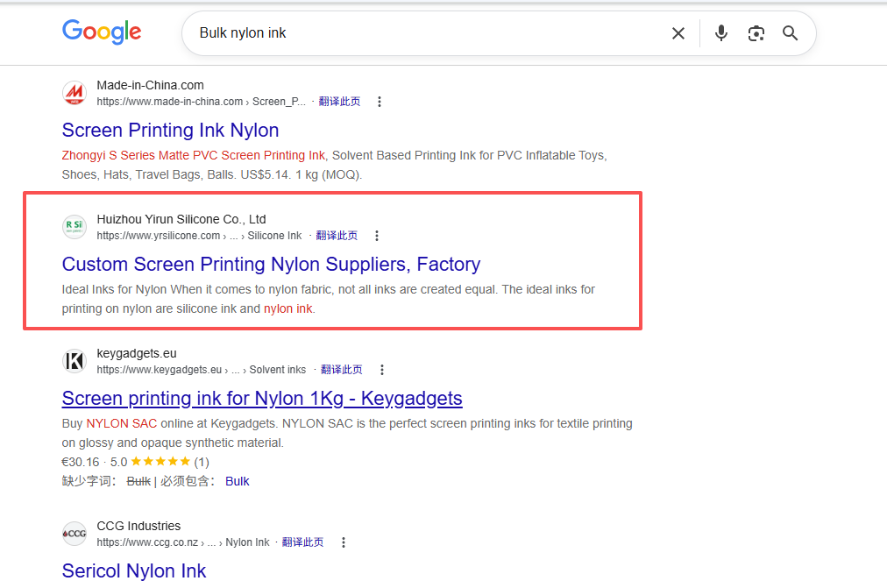Click the keygadgets.eu URL breadcrumb
Image resolution: width=887 pixels, height=588 pixels.
tap(201, 370)
